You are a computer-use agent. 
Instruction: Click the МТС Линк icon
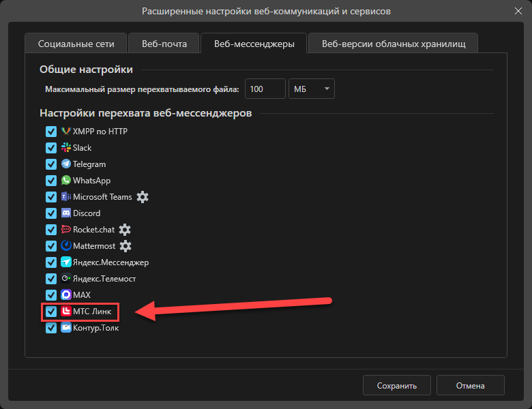[x=66, y=312]
